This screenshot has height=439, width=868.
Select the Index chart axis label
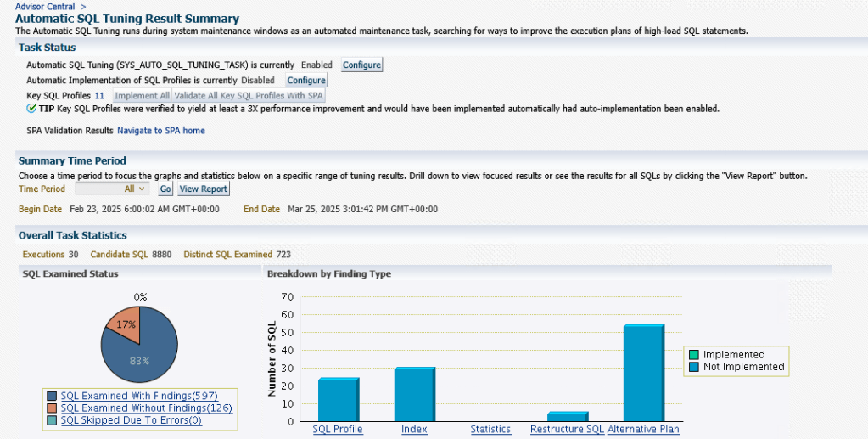[x=414, y=429]
